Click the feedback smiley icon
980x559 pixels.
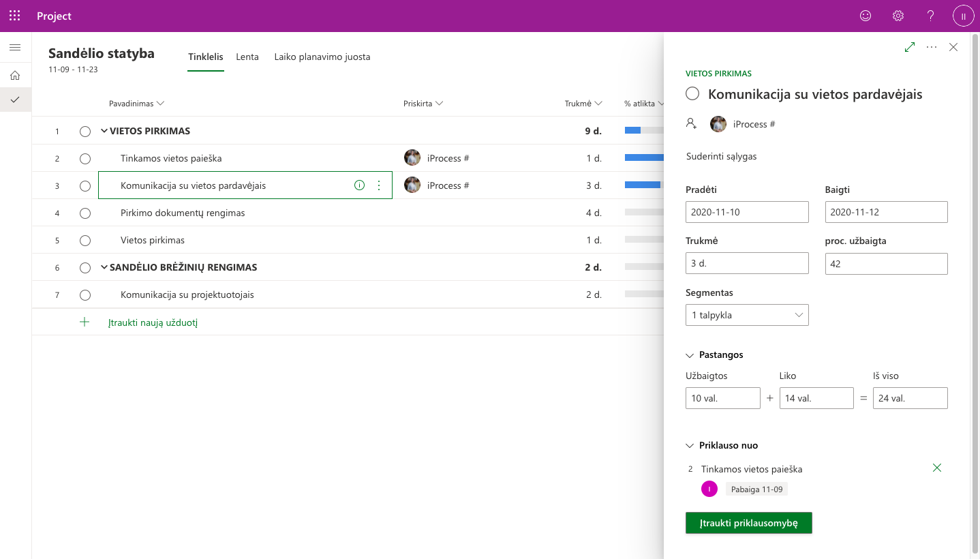pos(866,16)
